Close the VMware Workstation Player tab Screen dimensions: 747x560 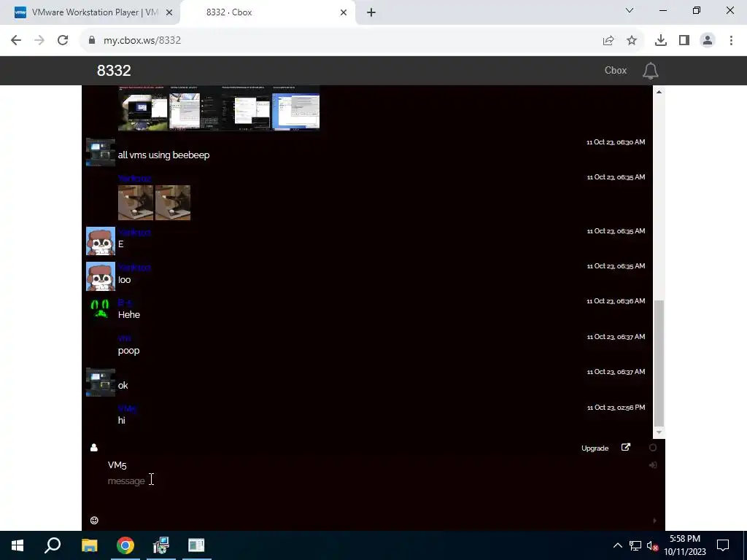169,12
